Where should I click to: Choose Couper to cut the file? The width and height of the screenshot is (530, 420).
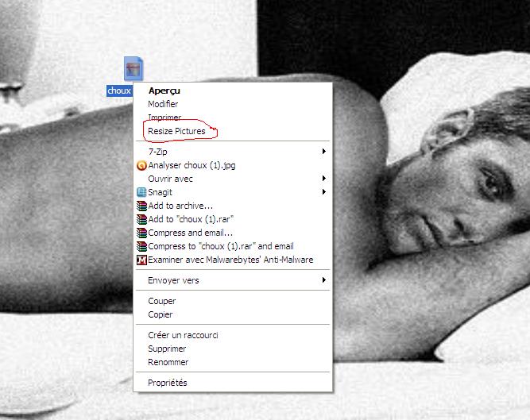pyautogui.click(x=162, y=301)
